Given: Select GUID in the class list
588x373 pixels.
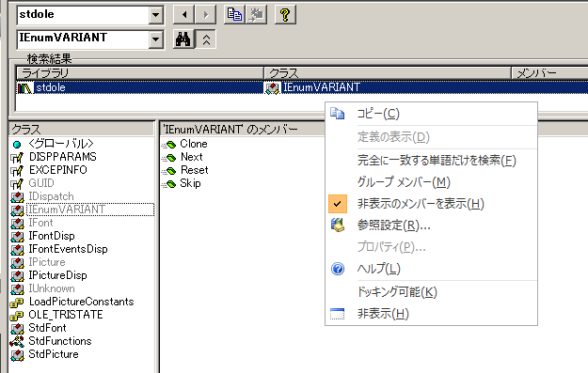Looking at the screenshot, I should (41, 183).
